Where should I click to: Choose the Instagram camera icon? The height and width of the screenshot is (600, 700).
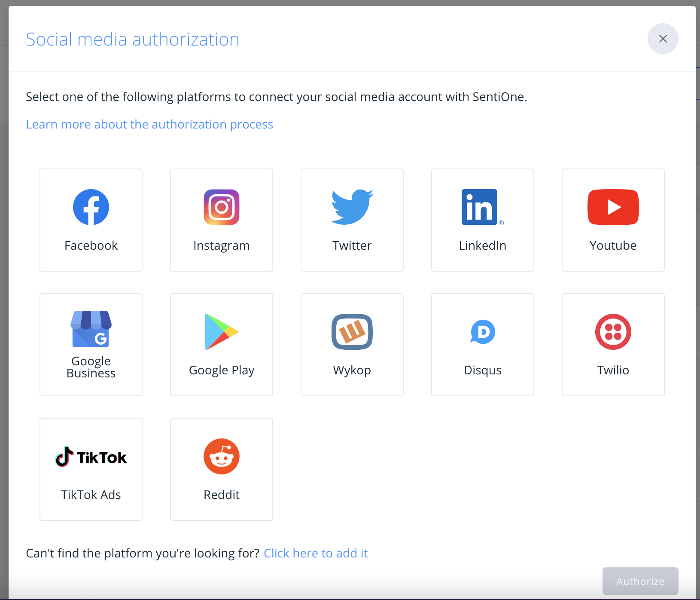point(222,207)
